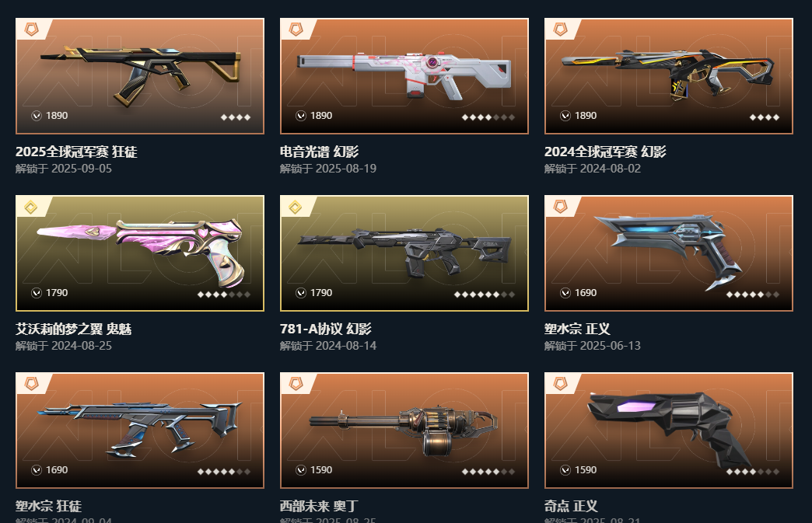Image resolution: width=812 pixels, height=523 pixels.
Task: Click the tier badge icon on 电音光谱 幻影 card
Action: [296, 30]
